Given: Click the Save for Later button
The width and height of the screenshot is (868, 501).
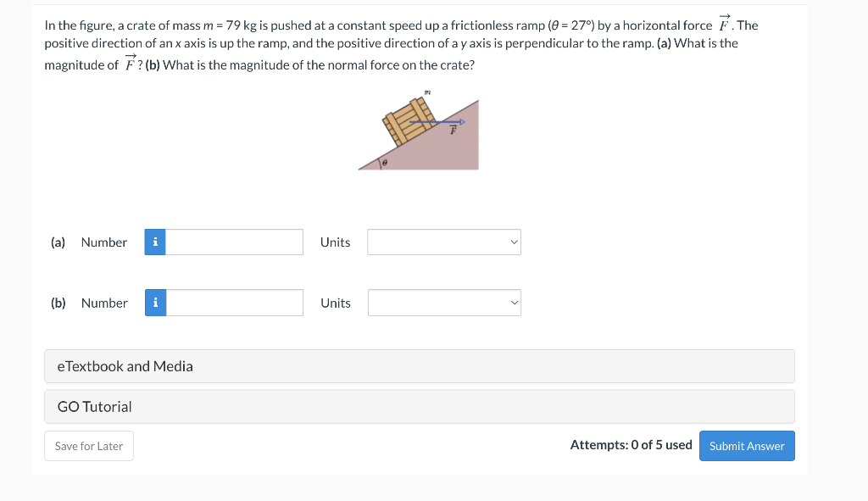Looking at the screenshot, I should 88,445.
